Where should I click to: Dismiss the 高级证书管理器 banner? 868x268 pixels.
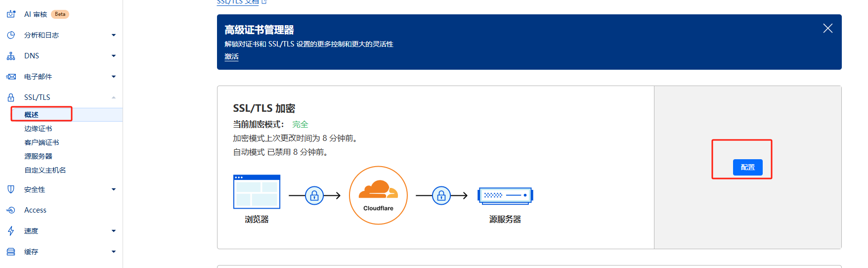[x=827, y=29]
